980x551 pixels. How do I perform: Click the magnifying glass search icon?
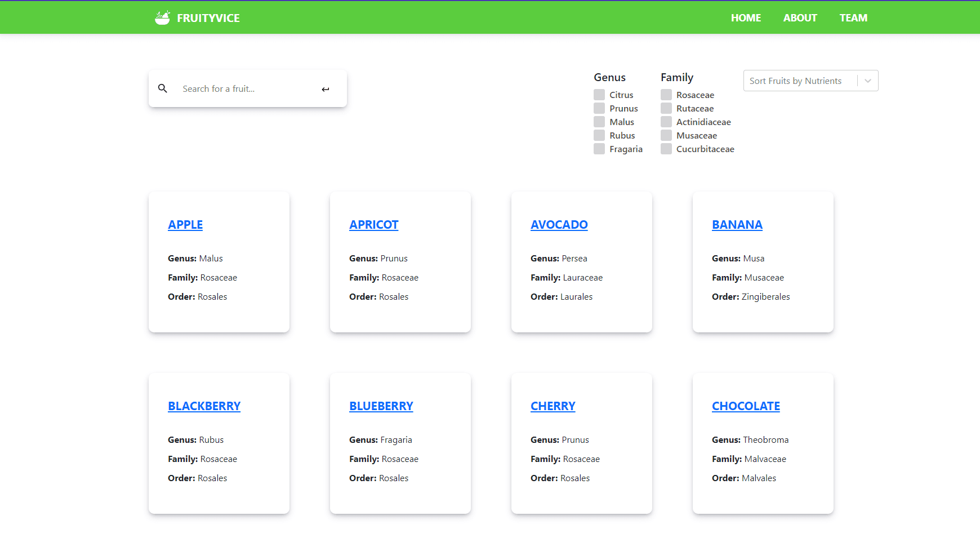point(163,88)
